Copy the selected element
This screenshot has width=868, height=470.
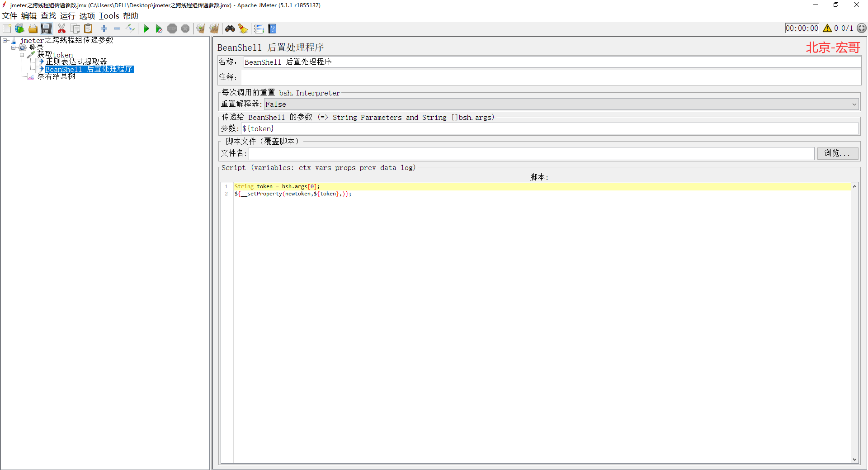75,28
